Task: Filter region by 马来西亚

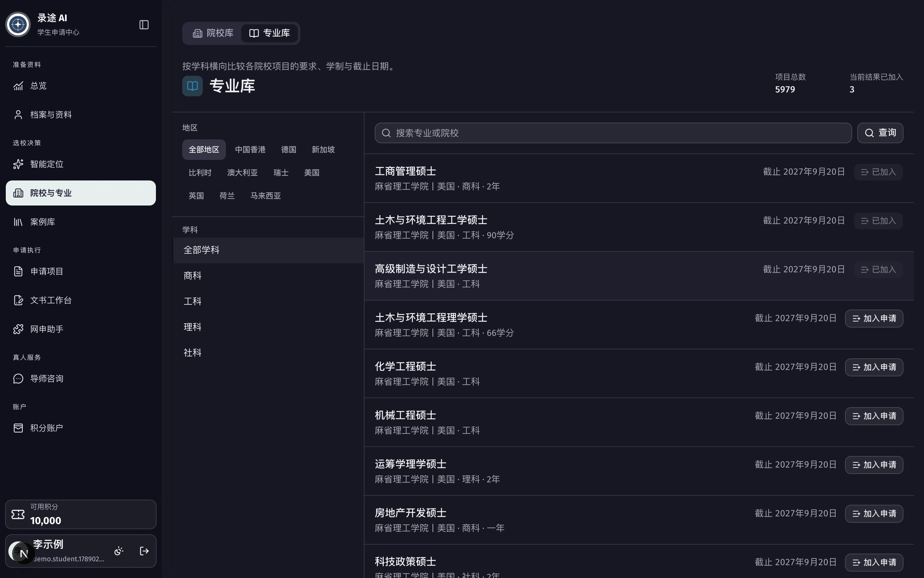Action: (265, 196)
